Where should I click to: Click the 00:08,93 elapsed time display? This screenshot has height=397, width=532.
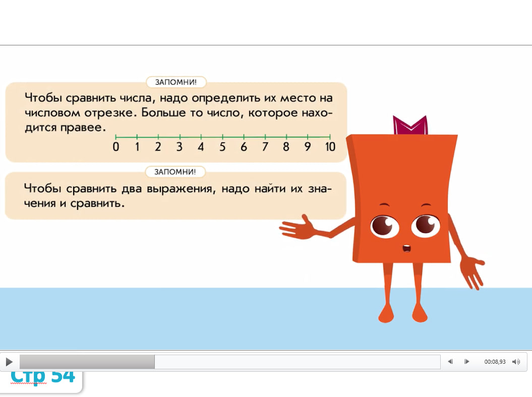(495, 362)
